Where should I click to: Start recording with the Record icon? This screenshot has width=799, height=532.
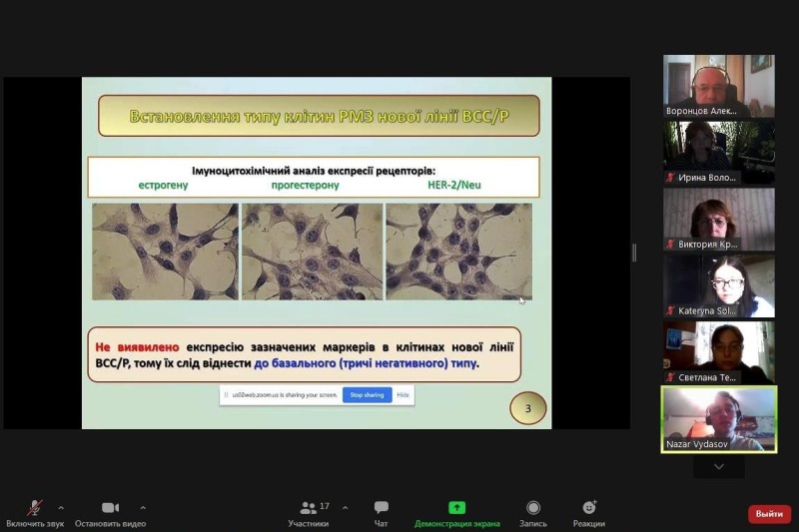tap(533, 508)
